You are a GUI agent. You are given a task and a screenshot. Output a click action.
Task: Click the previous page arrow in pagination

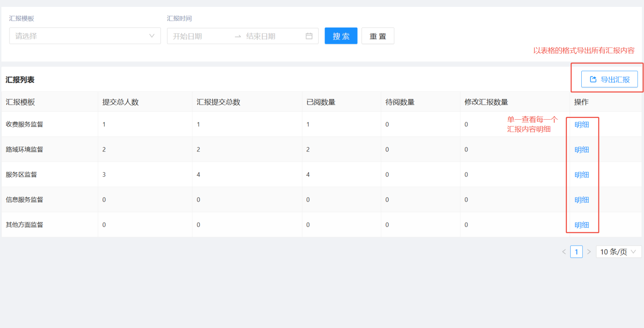[564, 252]
